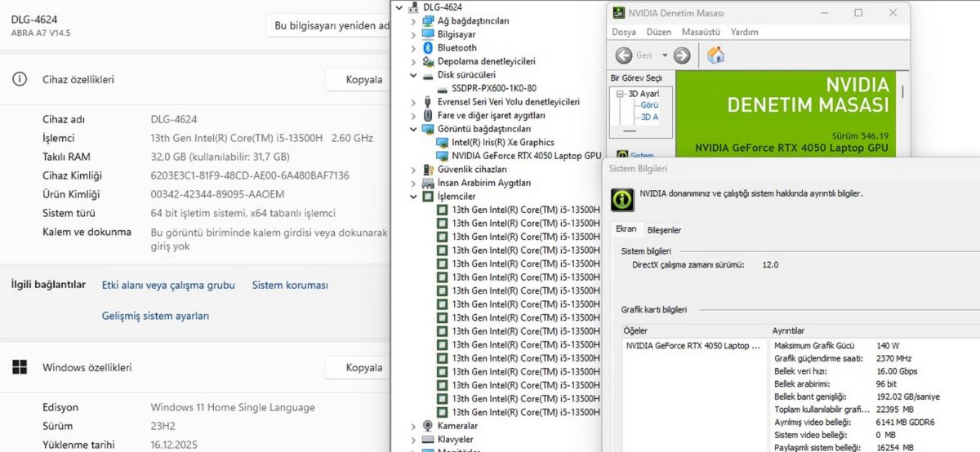Click the Takılı RAM value 32,0 GB

pyautogui.click(x=220, y=157)
